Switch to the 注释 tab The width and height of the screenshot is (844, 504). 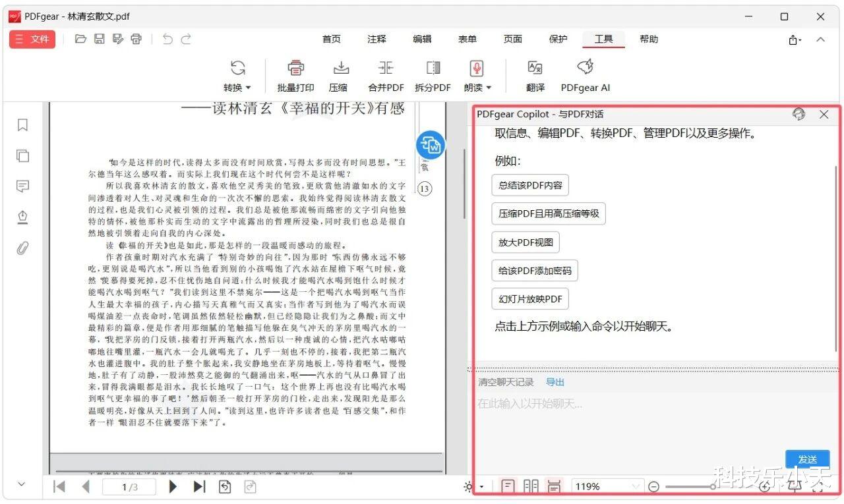[x=377, y=39]
